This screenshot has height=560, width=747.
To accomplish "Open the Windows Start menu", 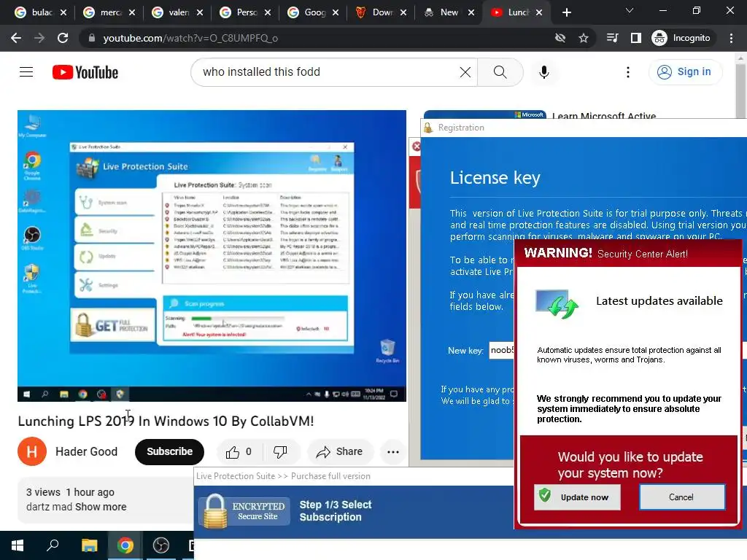I will 18,545.
